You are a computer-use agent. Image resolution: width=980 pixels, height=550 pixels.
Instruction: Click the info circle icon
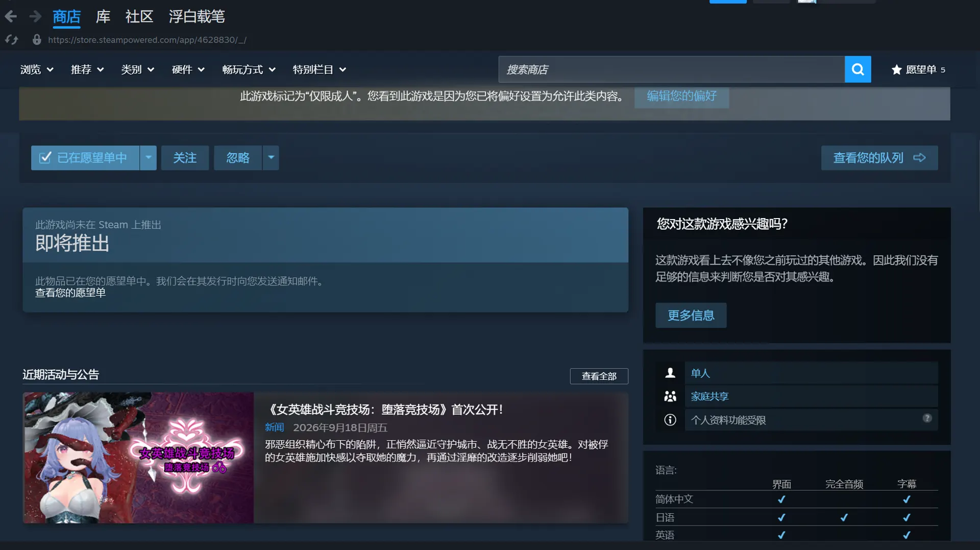(670, 420)
